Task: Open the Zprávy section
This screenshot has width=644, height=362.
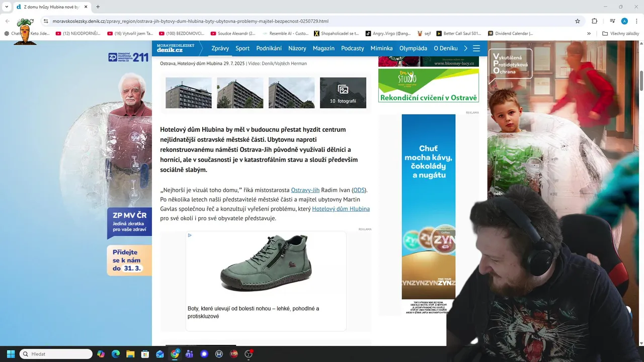Action: (x=220, y=48)
